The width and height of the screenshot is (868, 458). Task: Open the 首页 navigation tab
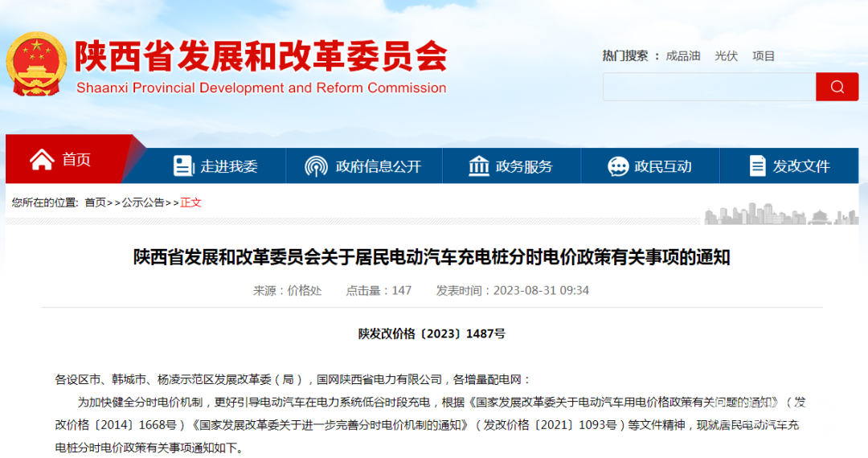69,159
